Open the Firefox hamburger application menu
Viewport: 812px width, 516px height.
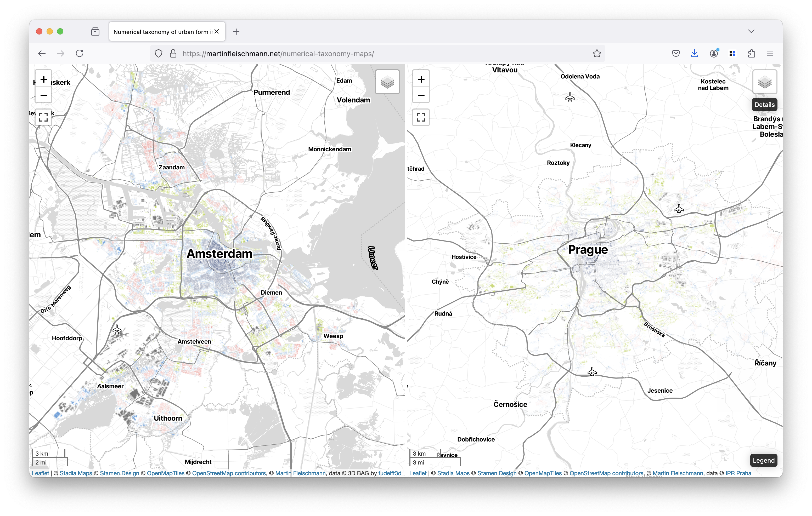770,54
